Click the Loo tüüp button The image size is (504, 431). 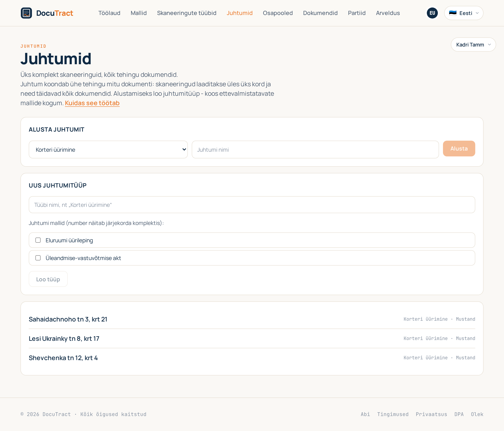[x=48, y=279]
